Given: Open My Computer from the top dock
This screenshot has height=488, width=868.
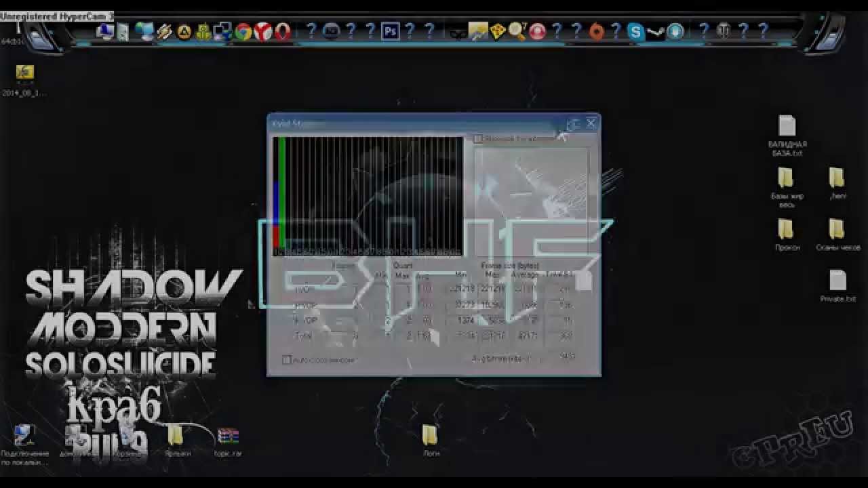Looking at the screenshot, I should click(106, 31).
